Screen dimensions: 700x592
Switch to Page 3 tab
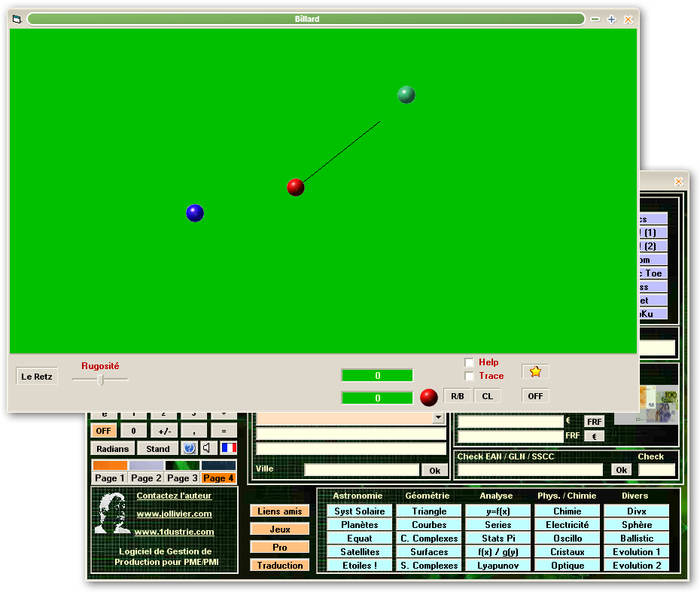182,478
